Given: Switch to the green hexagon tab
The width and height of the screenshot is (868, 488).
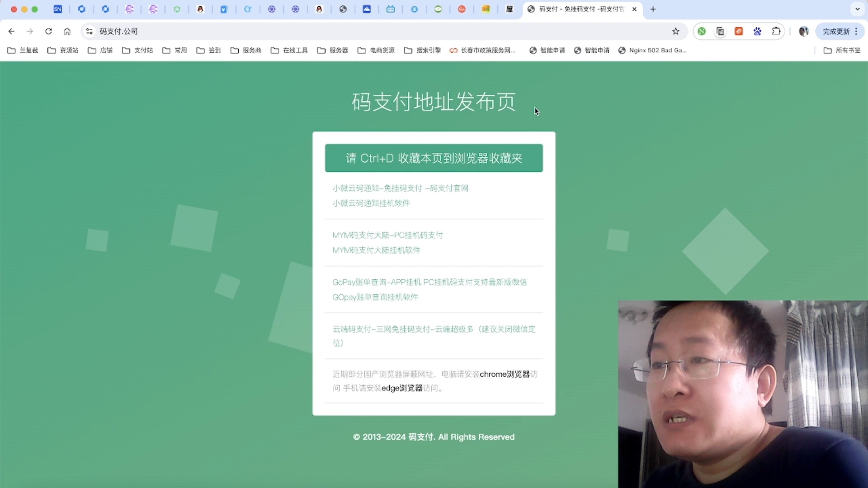Looking at the screenshot, I should [177, 9].
